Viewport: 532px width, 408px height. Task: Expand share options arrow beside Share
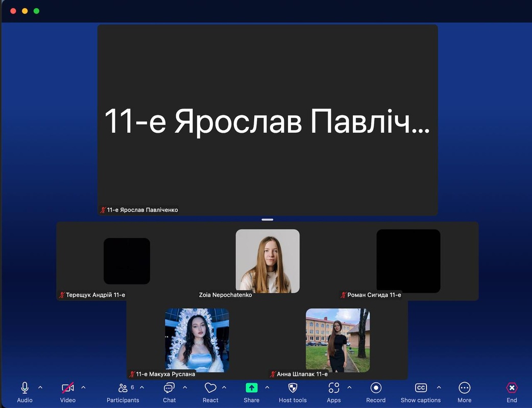pos(267,388)
